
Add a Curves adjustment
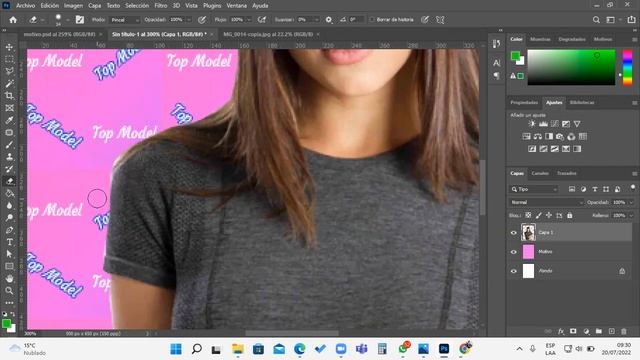(554, 124)
